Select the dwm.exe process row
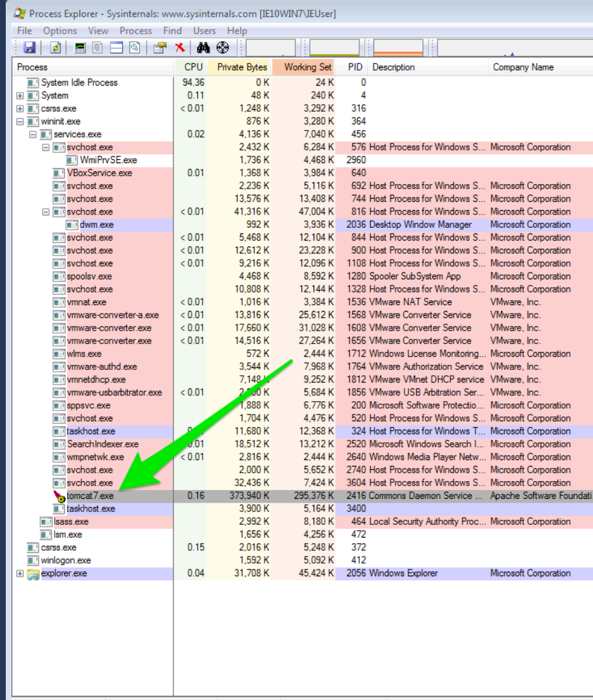 [x=303, y=225]
